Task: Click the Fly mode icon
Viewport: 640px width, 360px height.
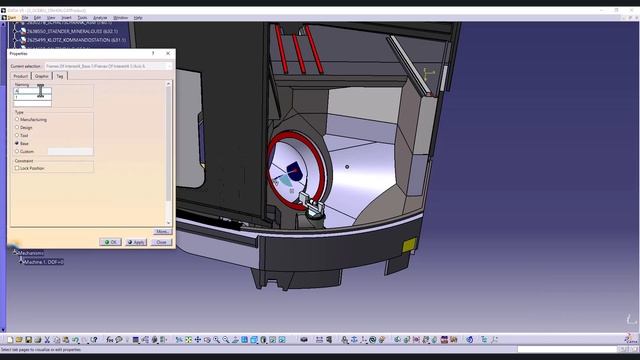Action: (179, 340)
